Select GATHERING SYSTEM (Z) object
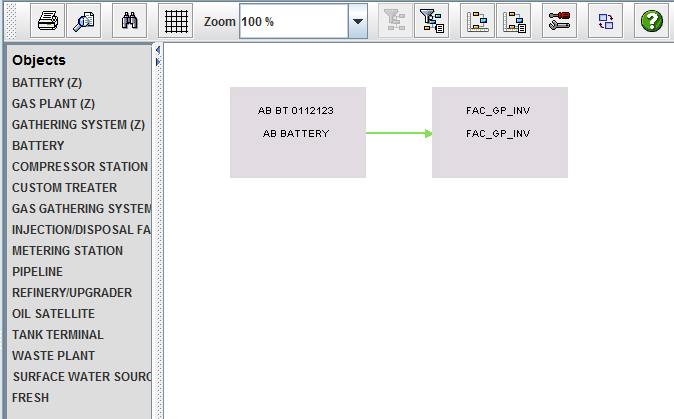Viewport: 674px width, 419px height. coord(78,125)
